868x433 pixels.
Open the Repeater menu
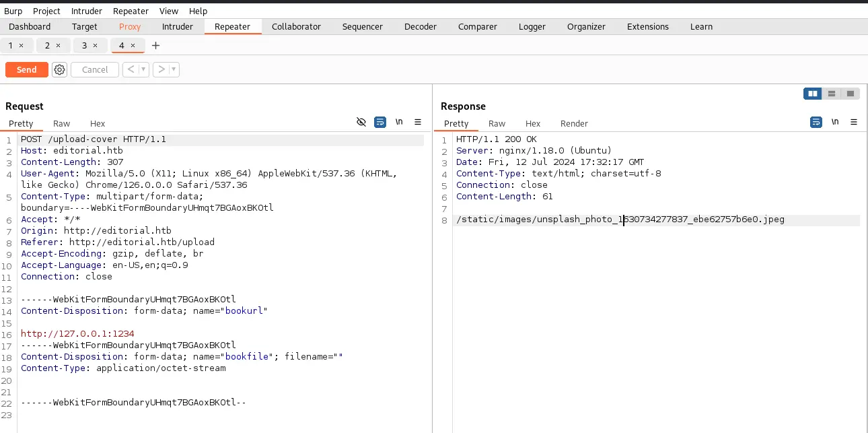point(131,11)
